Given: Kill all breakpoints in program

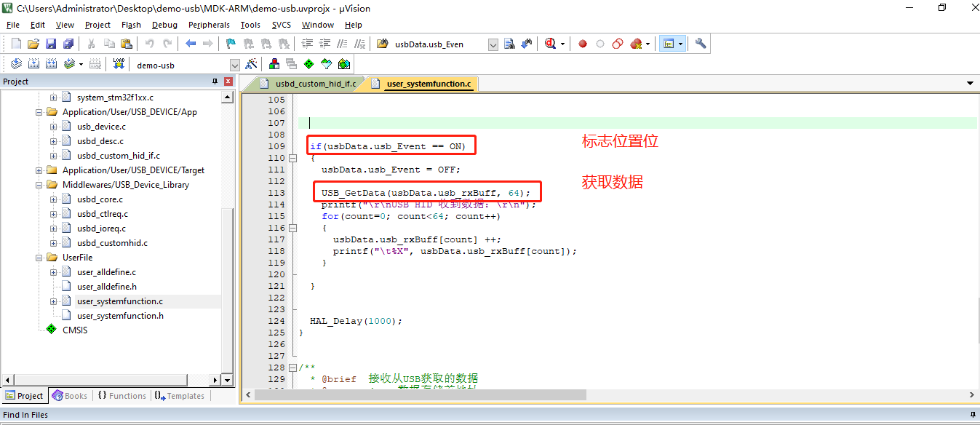Looking at the screenshot, I should [x=634, y=43].
